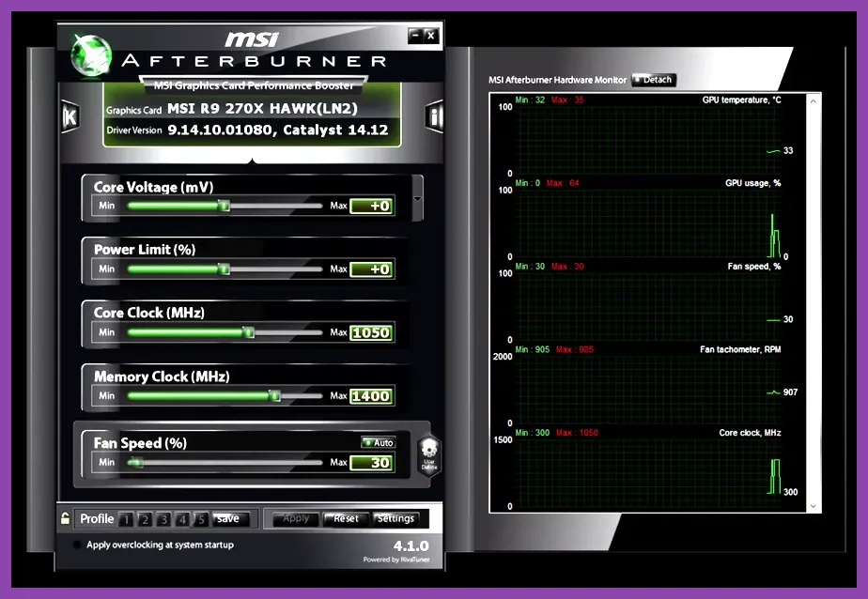
Task: Open the information i icon
Action: (435, 116)
